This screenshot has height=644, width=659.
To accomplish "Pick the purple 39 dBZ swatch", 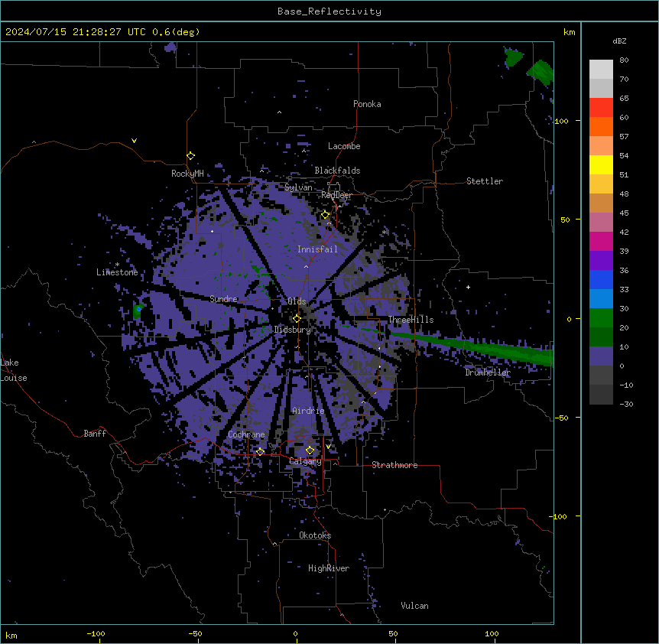I will (x=601, y=261).
